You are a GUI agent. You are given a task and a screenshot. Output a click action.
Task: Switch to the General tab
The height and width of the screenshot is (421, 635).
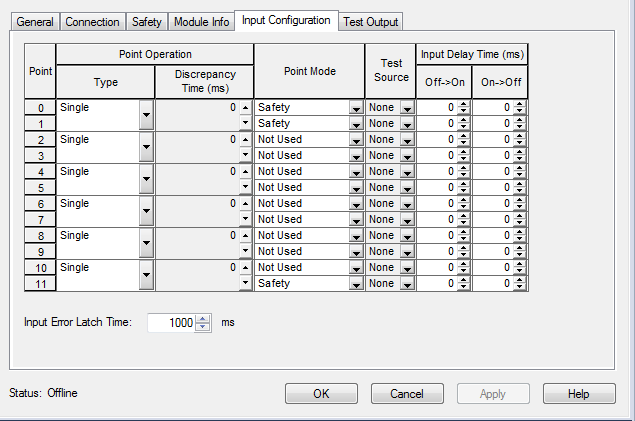tap(35, 22)
